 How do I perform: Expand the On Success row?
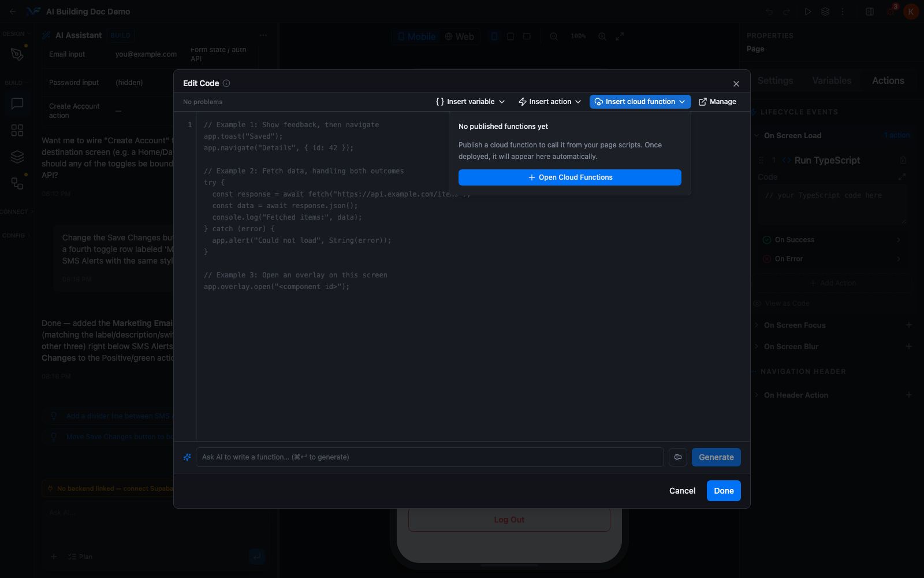[x=832, y=240]
